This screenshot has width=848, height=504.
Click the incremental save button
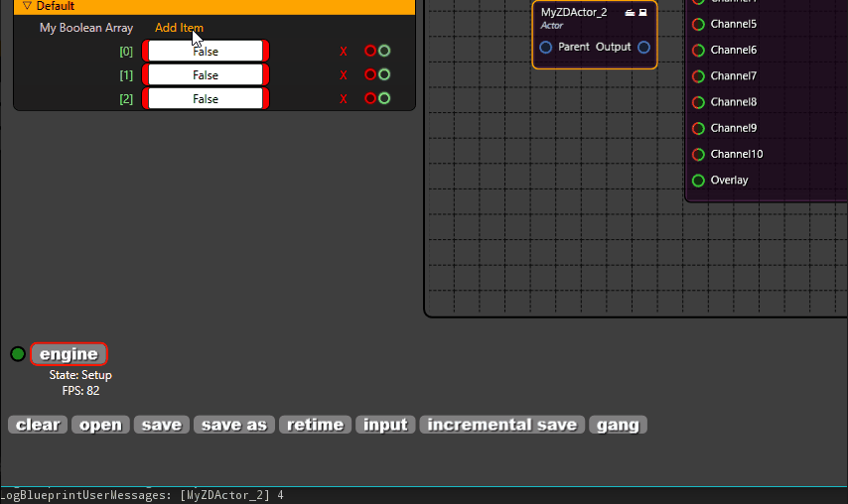(x=501, y=425)
